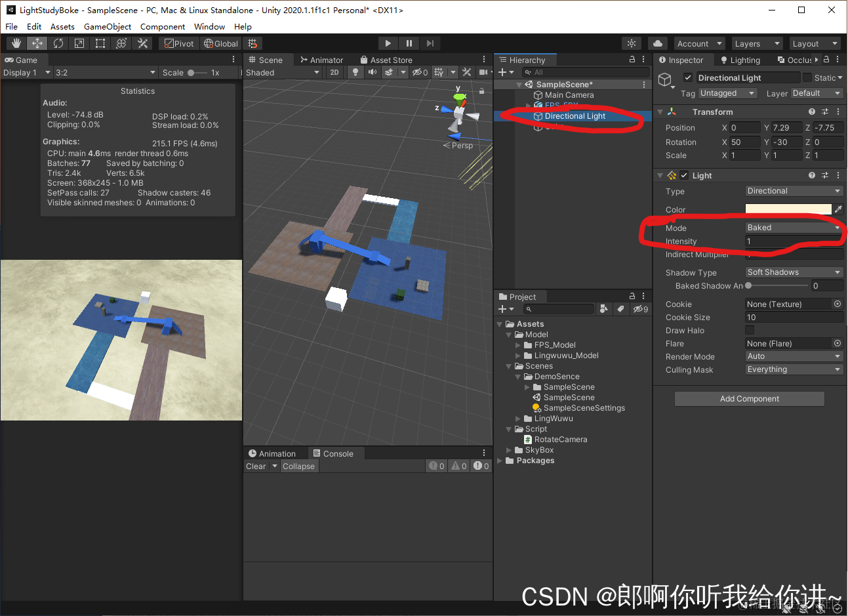Viewport: 848px width, 616px height.
Task: Start Play mode
Action: [388, 43]
